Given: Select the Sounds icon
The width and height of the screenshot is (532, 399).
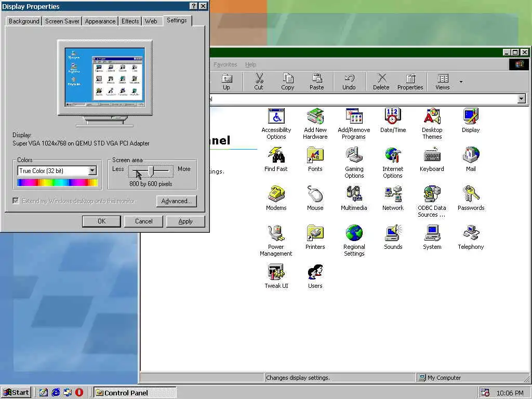Looking at the screenshot, I should pos(393,237).
